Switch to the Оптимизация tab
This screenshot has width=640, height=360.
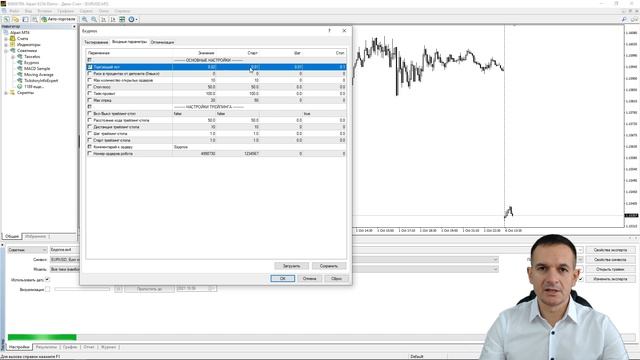pos(162,42)
